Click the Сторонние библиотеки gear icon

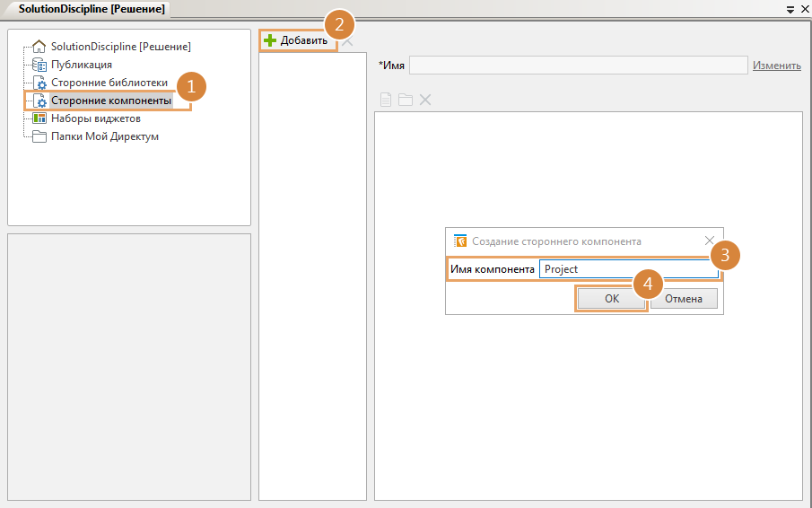39,83
